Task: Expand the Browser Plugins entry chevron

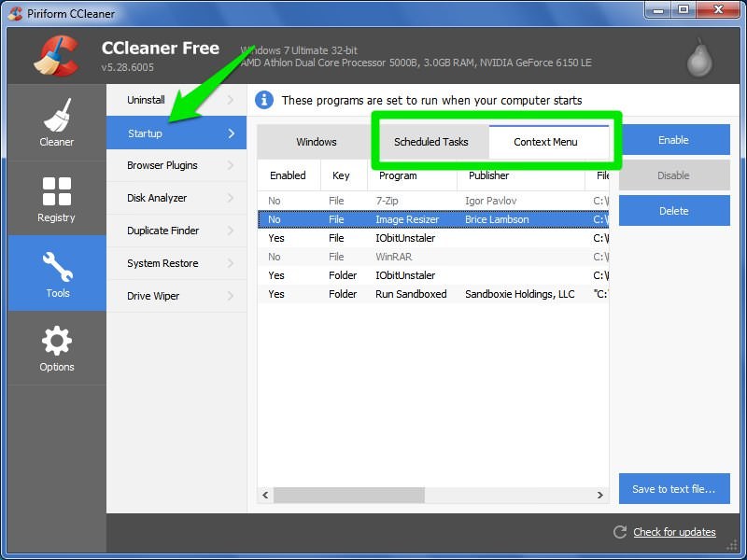Action: (x=231, y=165)
